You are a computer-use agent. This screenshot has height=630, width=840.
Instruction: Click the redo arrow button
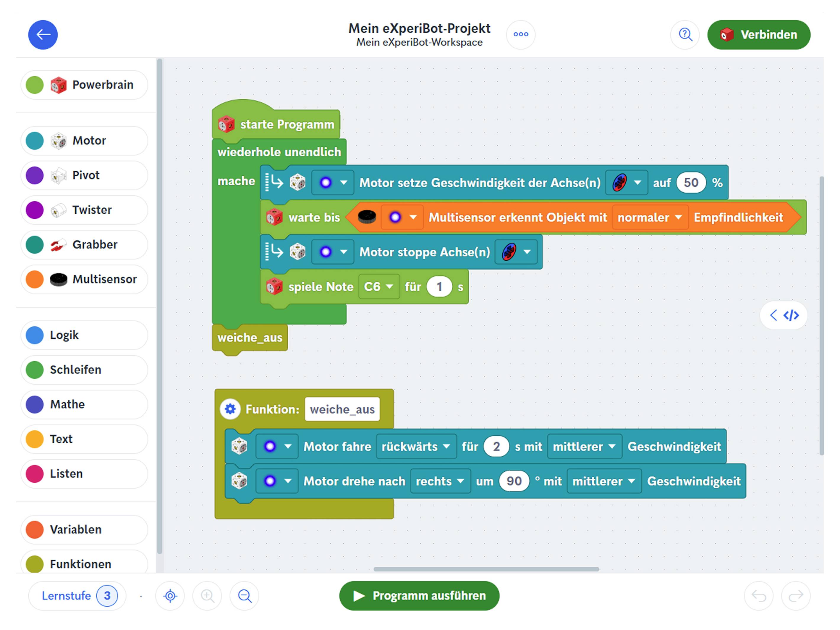tap(796, 595)
